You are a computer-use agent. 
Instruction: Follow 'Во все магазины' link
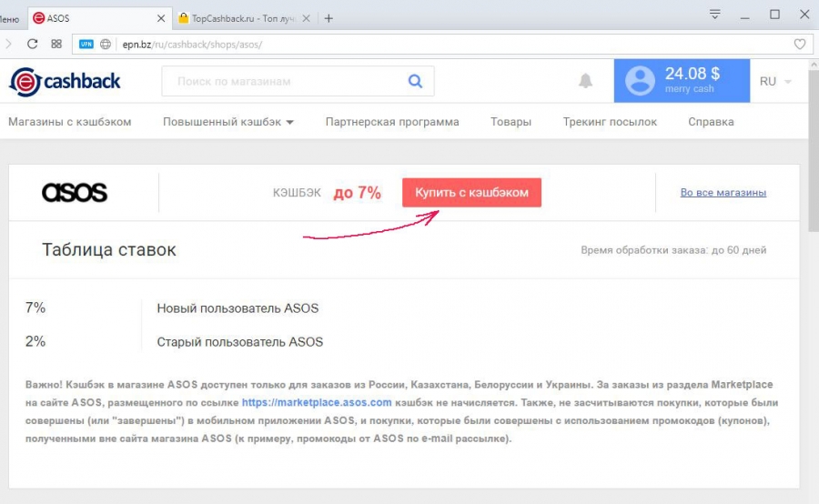[x=723, y=193]
